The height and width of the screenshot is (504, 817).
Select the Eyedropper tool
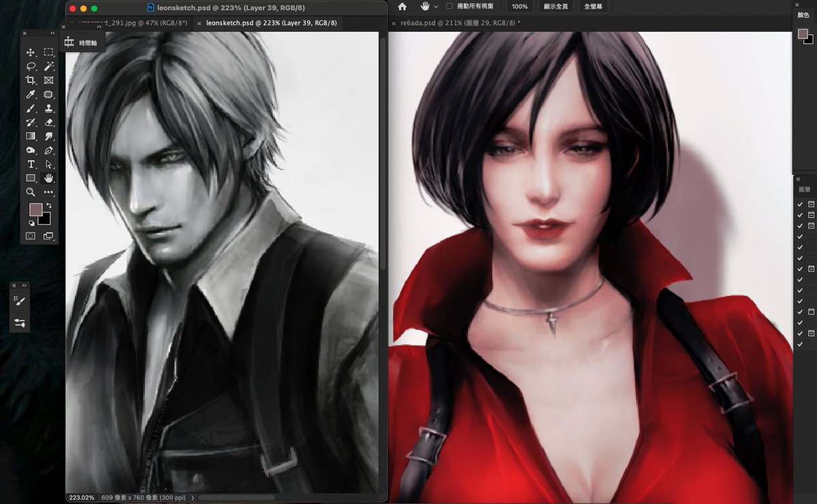(31, 95)
